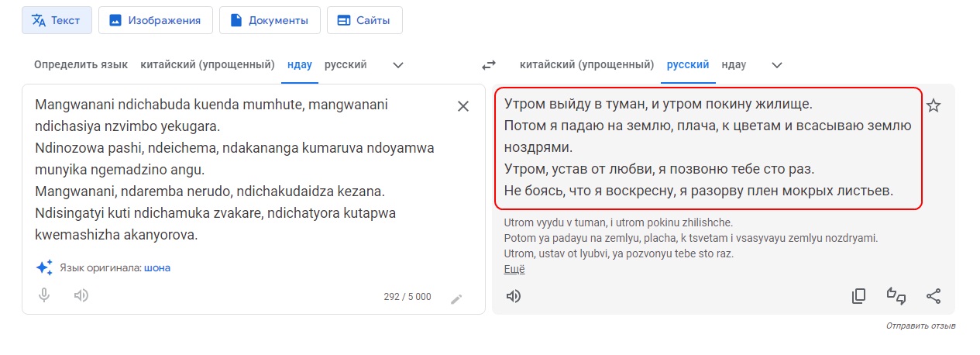980x355 pixels.
Task: Save translation with star icon
Action: [934, 106]
